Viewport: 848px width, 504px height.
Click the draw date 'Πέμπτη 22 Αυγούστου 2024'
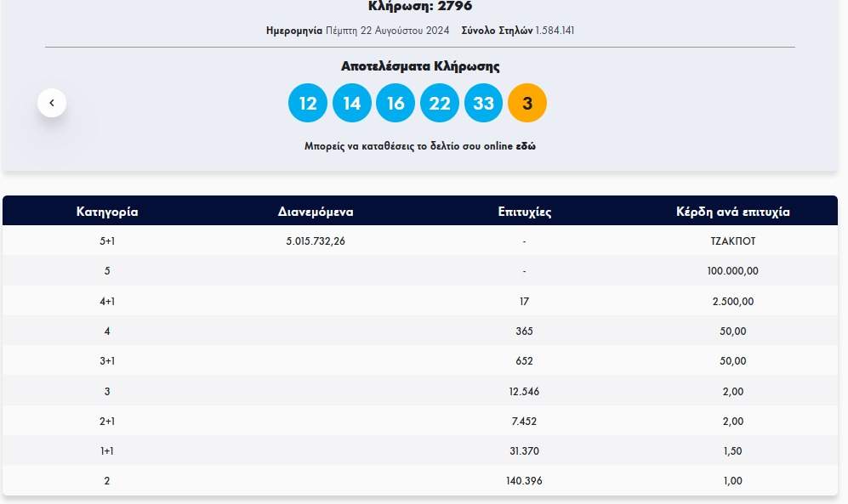pyautogui.click(x=387, y=31)
